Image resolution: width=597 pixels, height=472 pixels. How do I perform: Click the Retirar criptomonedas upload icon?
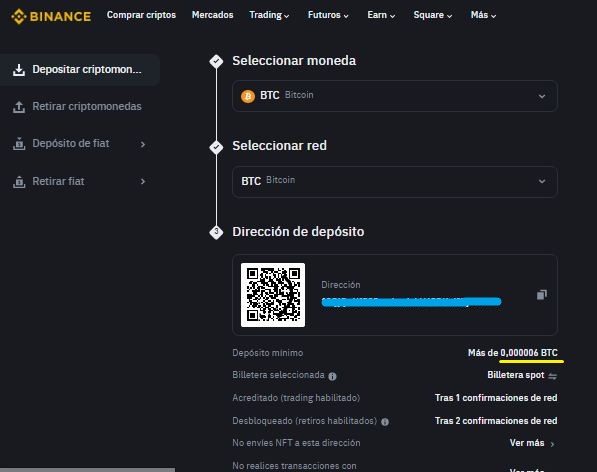click(19, 107)
